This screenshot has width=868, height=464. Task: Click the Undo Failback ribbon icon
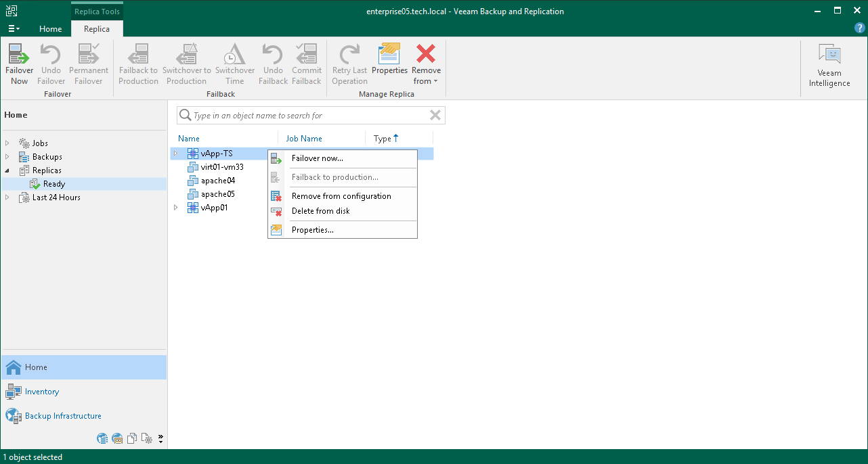coord(273,65)
